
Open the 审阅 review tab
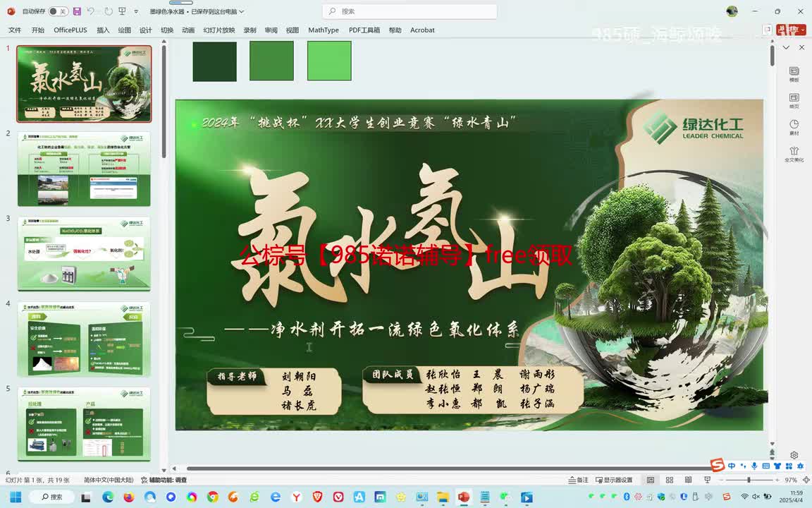point(271,30)
